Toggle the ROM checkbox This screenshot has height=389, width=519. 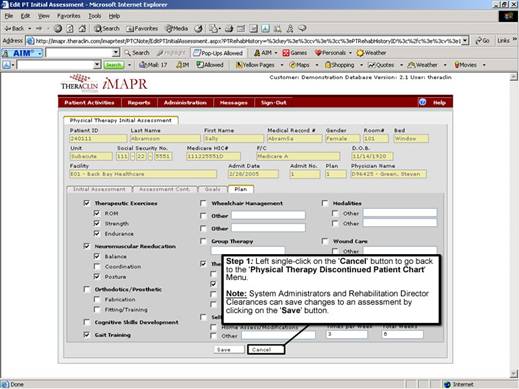(97, 213)
